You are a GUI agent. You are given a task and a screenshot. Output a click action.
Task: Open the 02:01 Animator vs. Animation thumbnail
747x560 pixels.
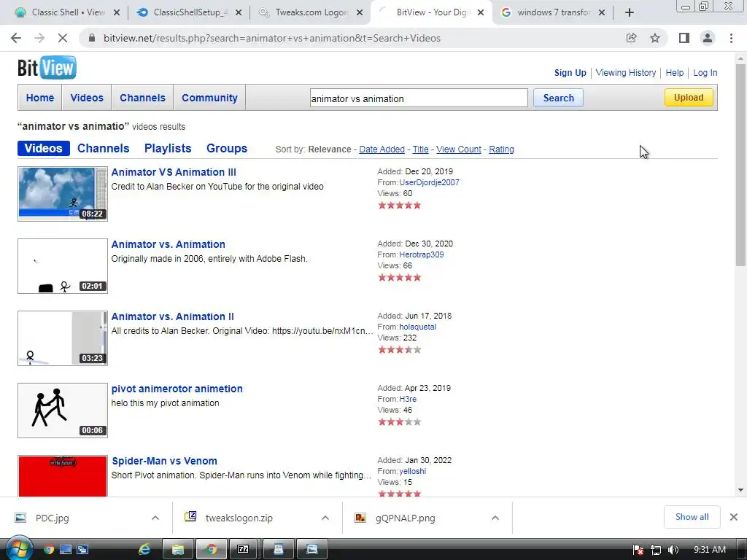[x=63, y=266]
